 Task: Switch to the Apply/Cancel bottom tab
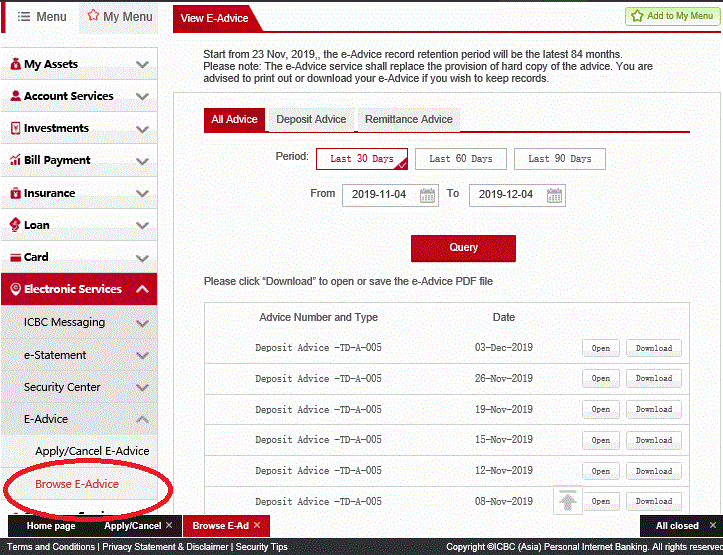[x=132, y=526]
